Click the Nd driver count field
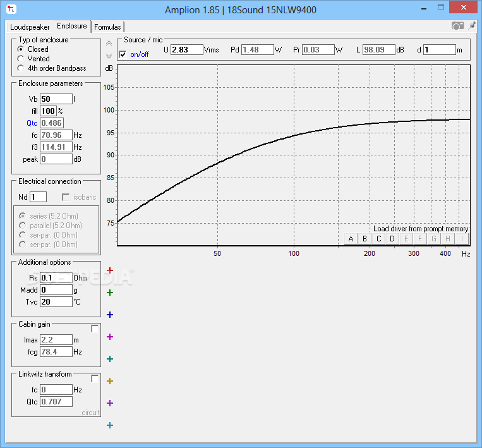482x448 pixels. [x=38, y=197]
